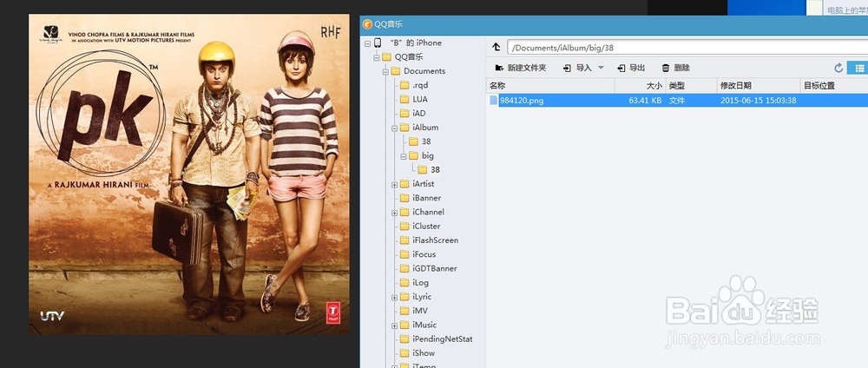The width and height of the screenshot is (868, 368).
Task: Select the iMusic folder
Action: (424, 325)
